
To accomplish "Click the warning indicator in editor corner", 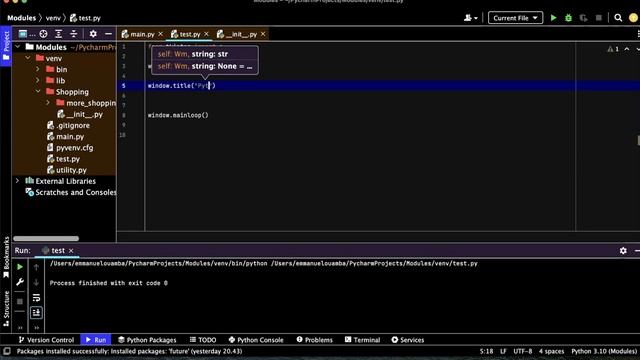I will [613, 49].
